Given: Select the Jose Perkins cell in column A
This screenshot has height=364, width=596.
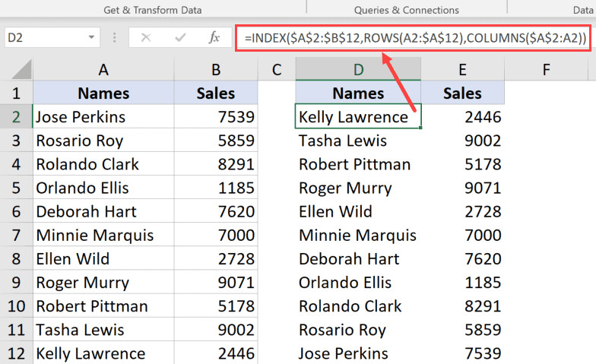Looking at the screenshot, I should coord(103,117).
